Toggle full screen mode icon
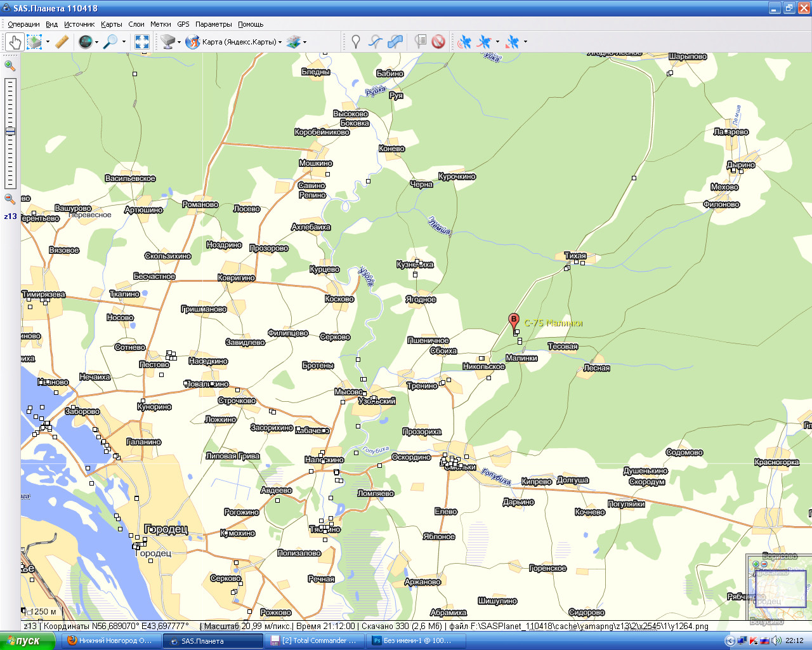This screenshot has width=812, height=650. tap(142, 42)
